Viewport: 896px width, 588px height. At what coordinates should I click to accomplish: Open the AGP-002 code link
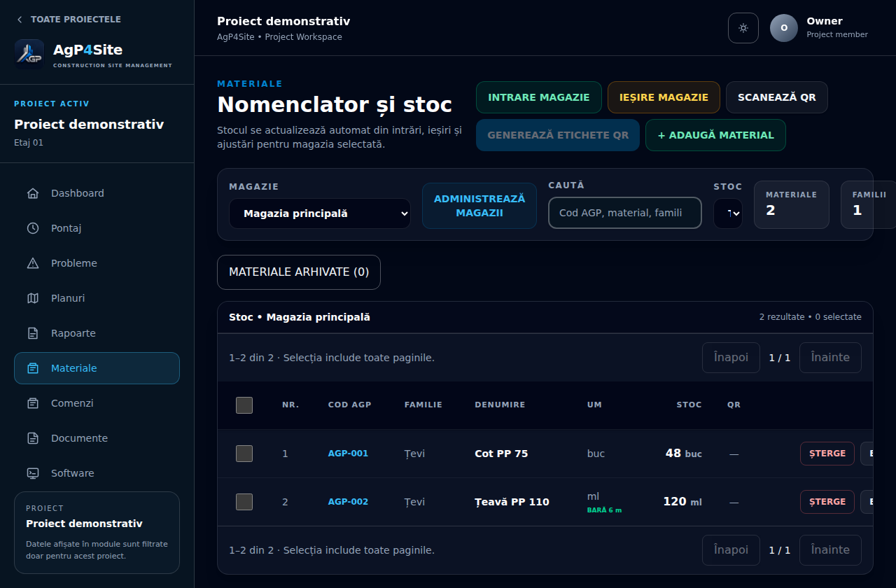click(348, 502)
